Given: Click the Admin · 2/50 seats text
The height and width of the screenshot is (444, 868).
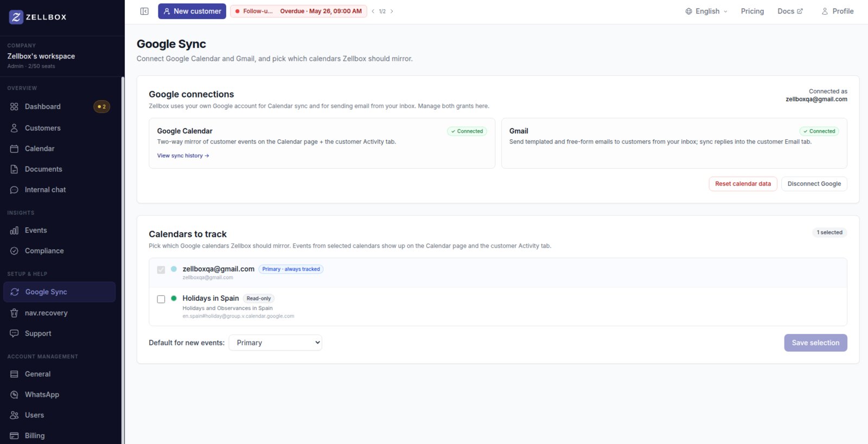Looking at the screenshot, I should pyautogui.click(x=31, y=66).
